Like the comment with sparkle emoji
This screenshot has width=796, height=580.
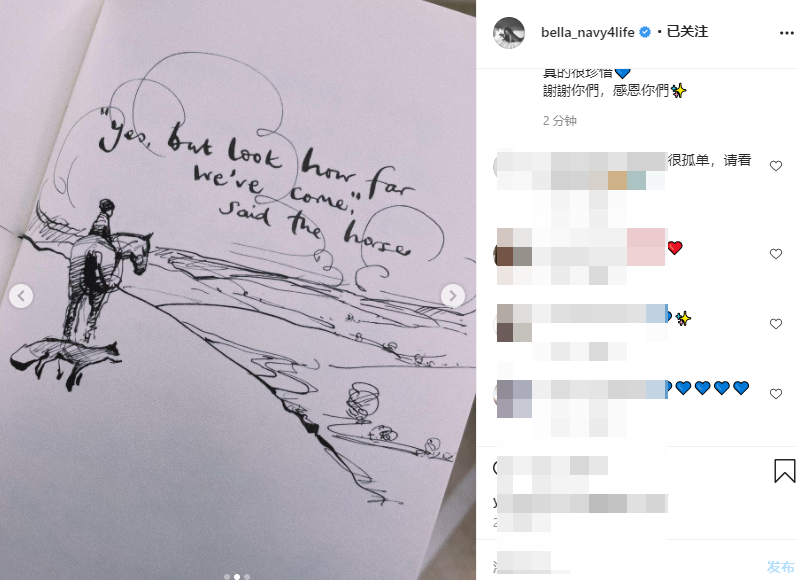tap(776, 324)
